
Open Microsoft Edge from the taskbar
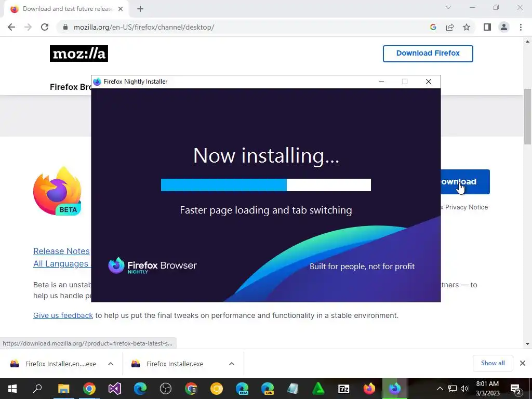[140, 389]
